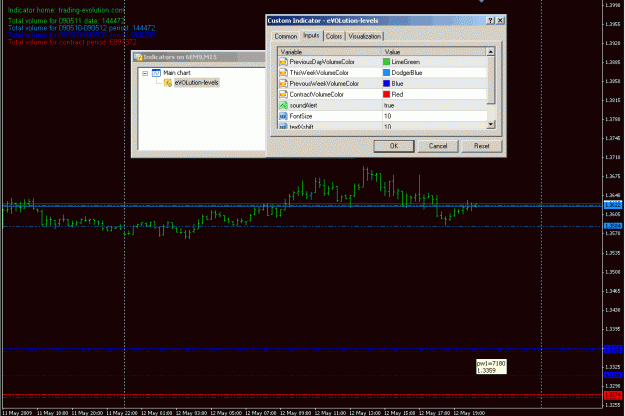Pick the LimeGreen color swatch

tap(386, 62)
